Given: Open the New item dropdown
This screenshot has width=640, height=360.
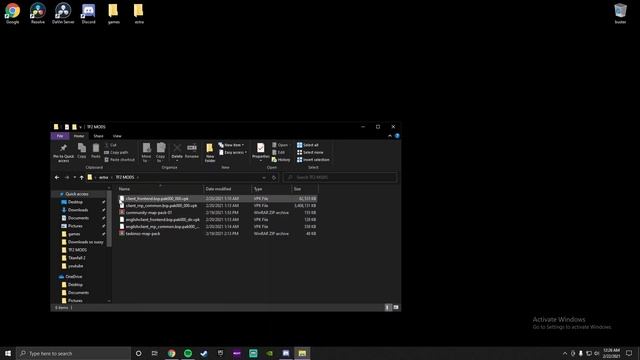Looking at the screenshot, I should coord(231,145).
